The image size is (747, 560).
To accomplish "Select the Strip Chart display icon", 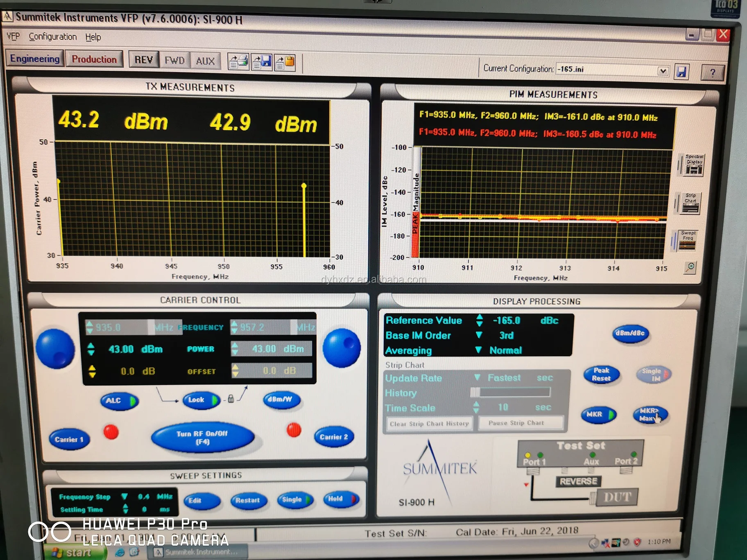I will point(690,203).
